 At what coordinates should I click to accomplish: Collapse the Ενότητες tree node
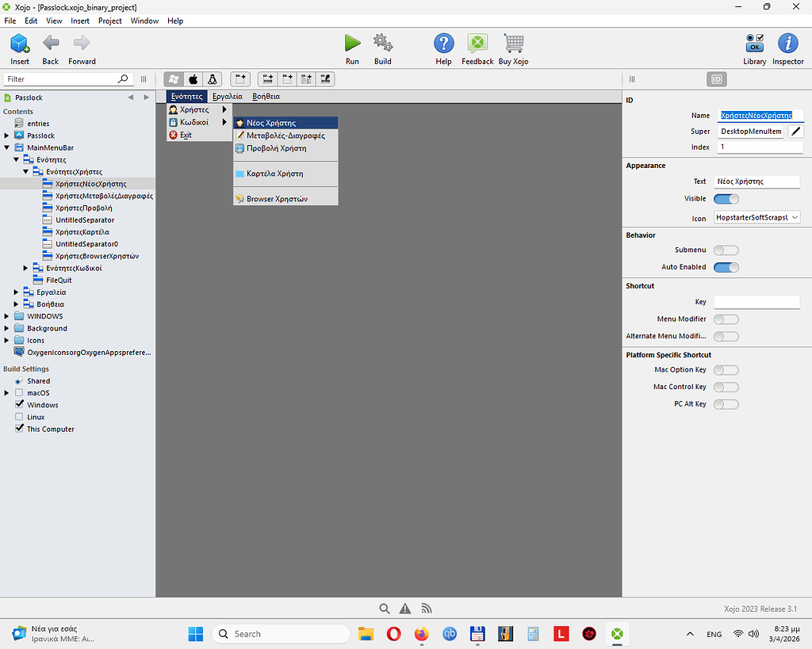tap(16, 159)
